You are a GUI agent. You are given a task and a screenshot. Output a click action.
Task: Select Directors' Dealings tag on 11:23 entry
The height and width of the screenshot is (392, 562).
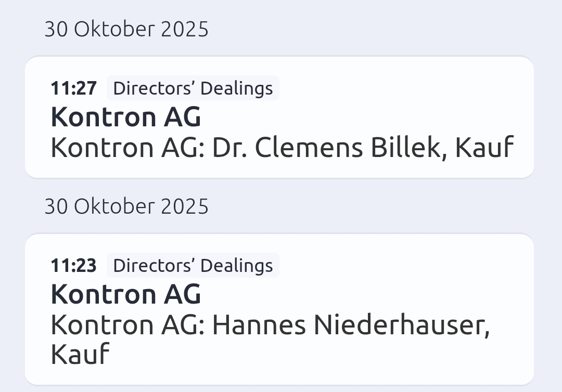click(x=193, y=265)
